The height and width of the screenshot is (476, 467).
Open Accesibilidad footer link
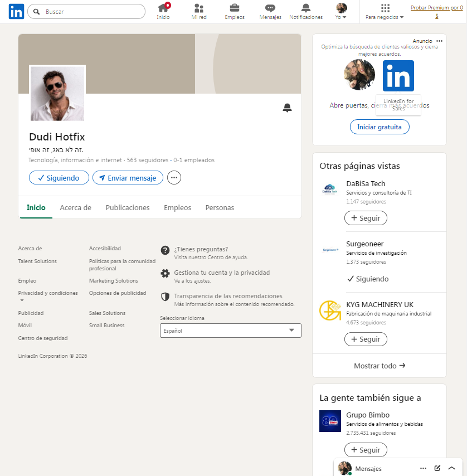click(x=105, y=249)
